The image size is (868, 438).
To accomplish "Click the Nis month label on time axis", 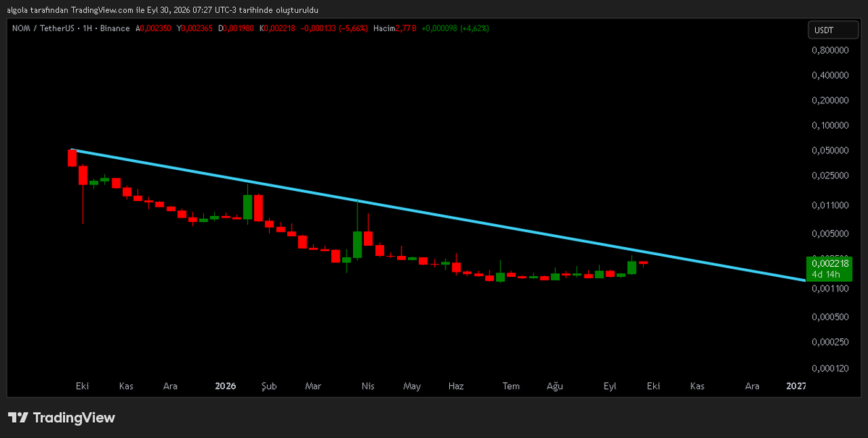I will click(367, 386).
